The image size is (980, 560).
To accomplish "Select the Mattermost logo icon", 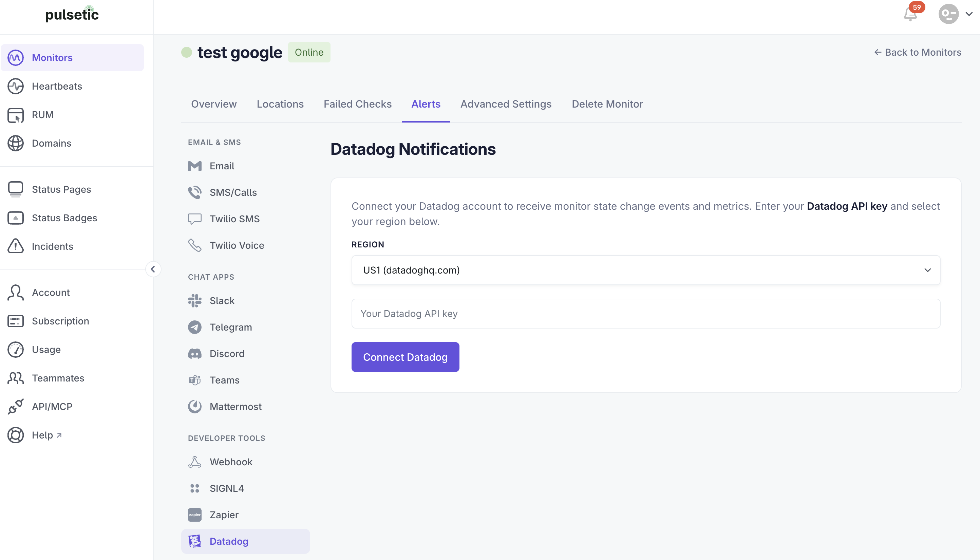I will tap(194, 407).
